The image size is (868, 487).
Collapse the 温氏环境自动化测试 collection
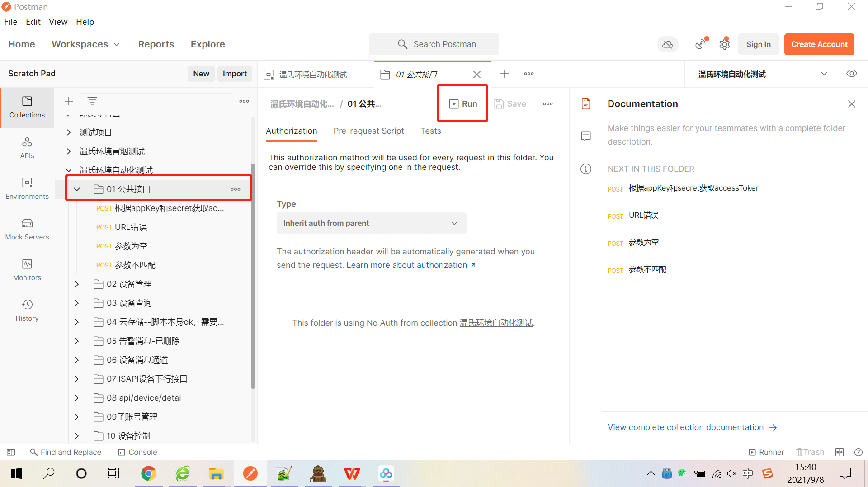(x=69, y=170)
